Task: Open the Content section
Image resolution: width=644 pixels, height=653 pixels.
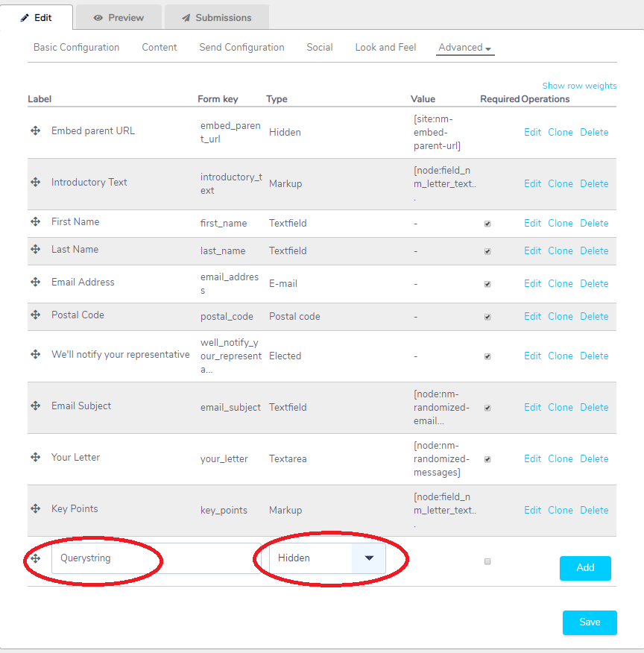Action: (x=160, y=48)
